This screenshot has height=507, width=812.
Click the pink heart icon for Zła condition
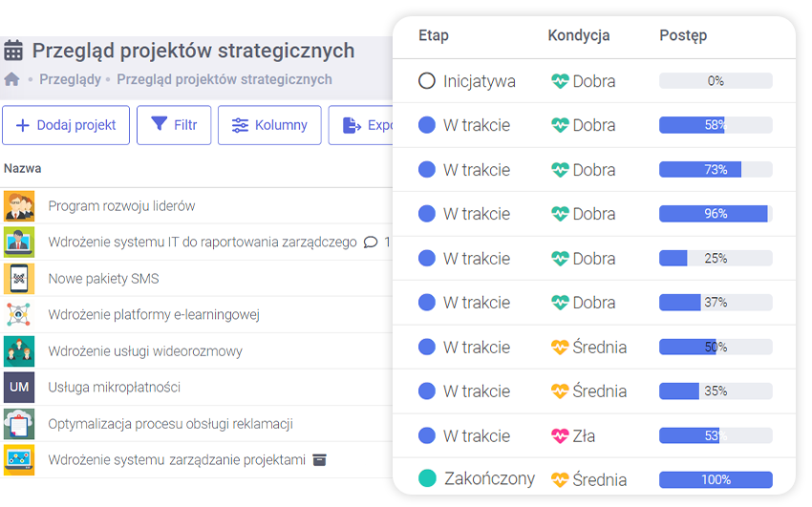coord(560,436)
